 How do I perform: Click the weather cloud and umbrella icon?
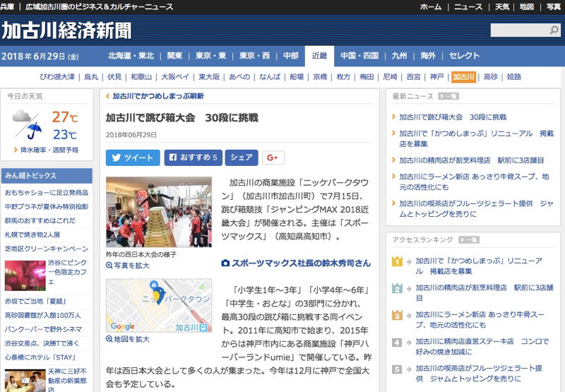click(x=27, y=124)
